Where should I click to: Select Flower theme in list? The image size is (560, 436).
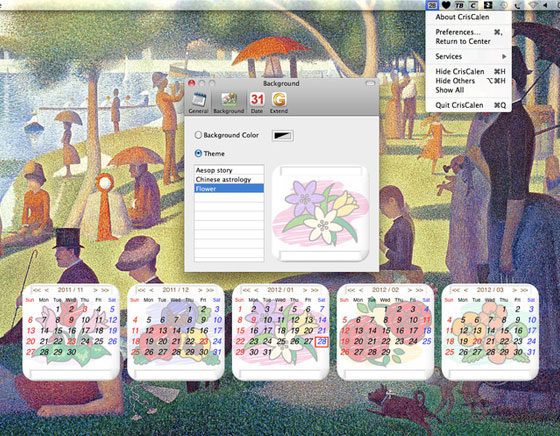229,188
